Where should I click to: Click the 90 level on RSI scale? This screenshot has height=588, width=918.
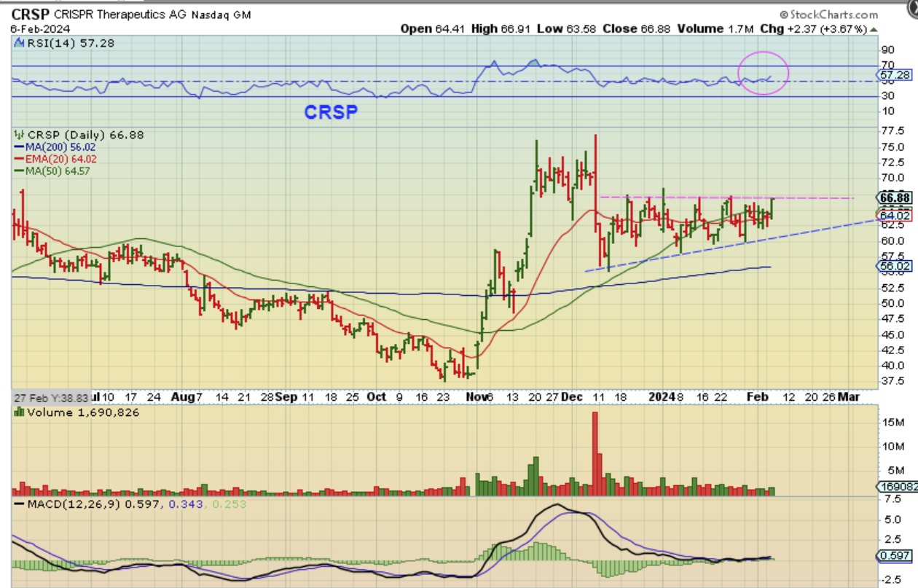pos(888,50)
